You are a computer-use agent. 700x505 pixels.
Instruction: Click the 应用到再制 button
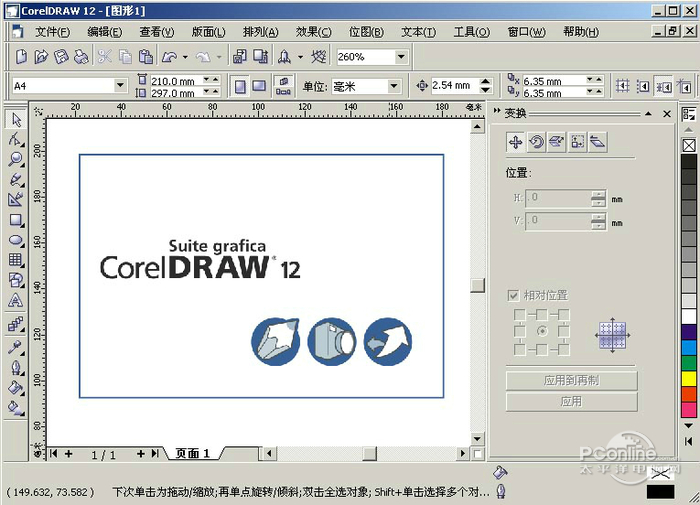(571, 380)
